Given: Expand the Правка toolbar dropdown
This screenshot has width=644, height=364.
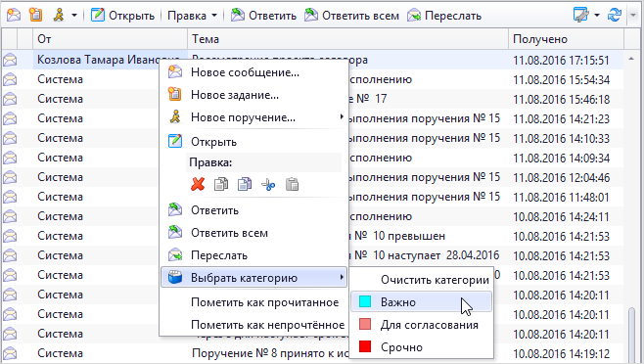Looking at the screenshot, I should pyautogui.click(x=214, y=16).
